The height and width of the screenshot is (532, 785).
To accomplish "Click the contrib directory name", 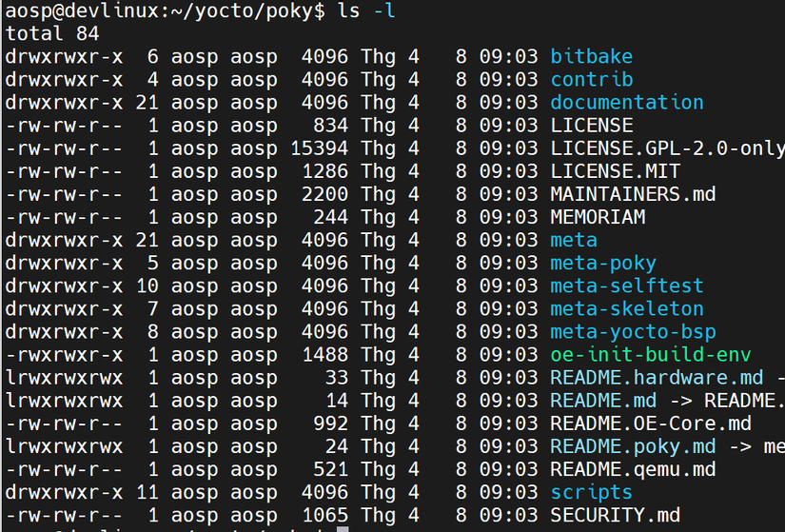I will [591, 80].
